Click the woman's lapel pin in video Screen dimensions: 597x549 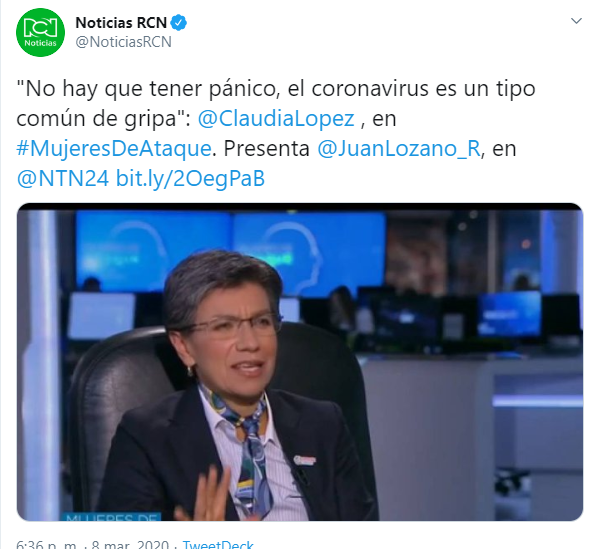point(305,460)
